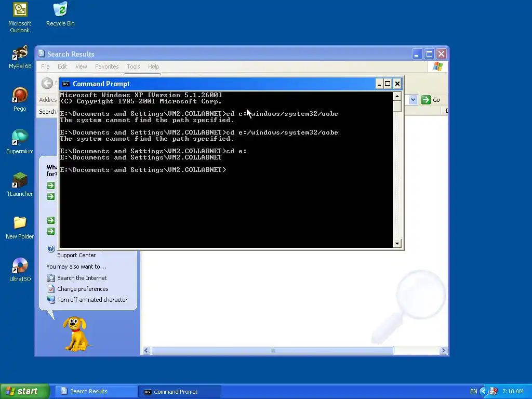Open the Tools menu
Viewport: 532px width, 399px height.
point(134,66)
